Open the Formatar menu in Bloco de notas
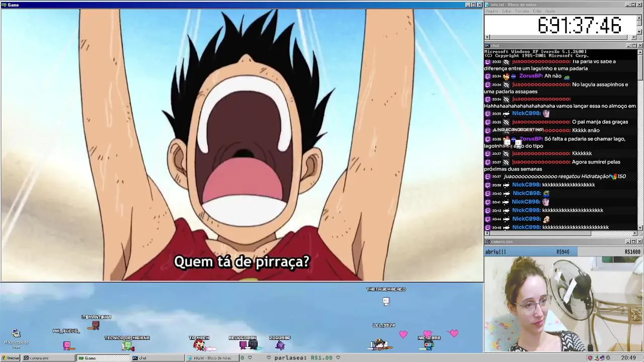Viewport: 644px width, 362px height. coord(522,11)
